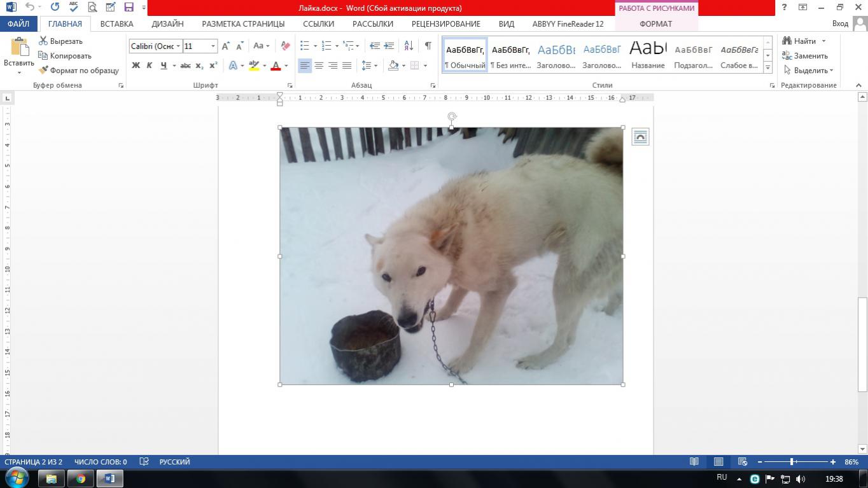868x488 pixels.
Task: Toggle italic formatting with К button
Action: (x=150, y=66)
